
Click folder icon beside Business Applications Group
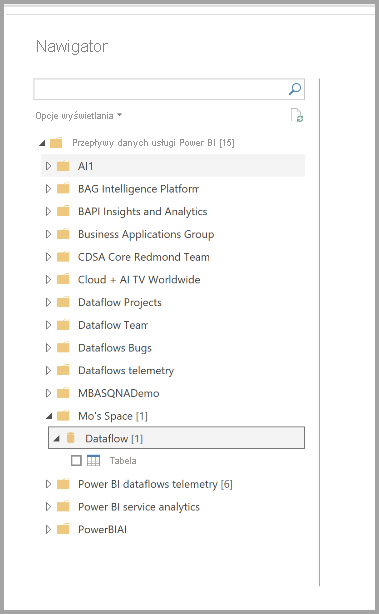tap(63, 234)
